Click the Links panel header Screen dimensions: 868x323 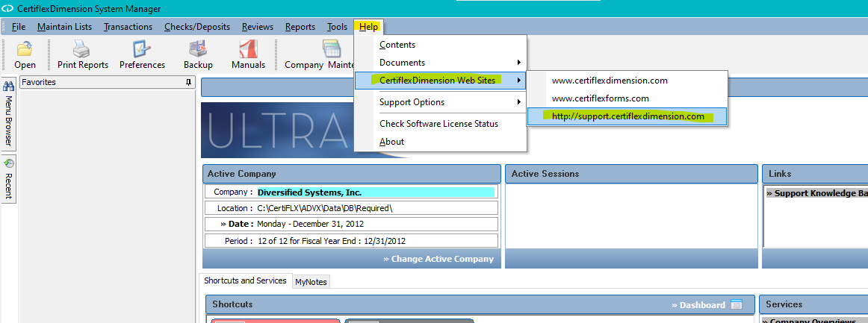click(x=815, y=174)
